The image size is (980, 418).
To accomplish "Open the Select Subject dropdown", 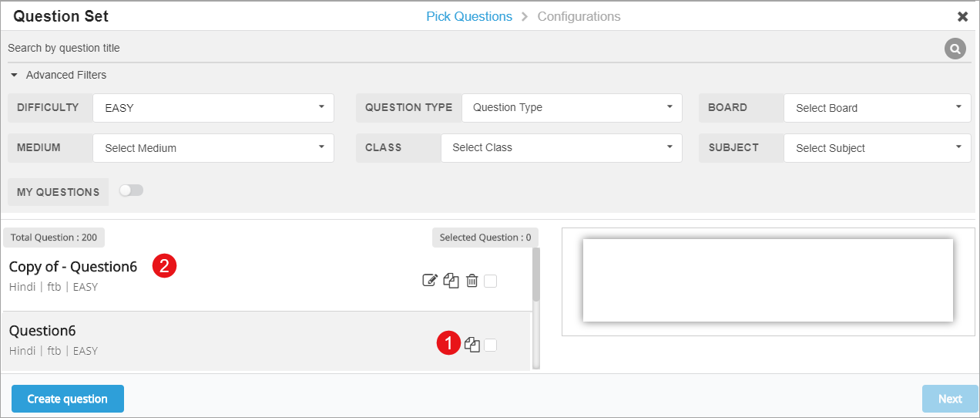I will (x=877, y=148).
